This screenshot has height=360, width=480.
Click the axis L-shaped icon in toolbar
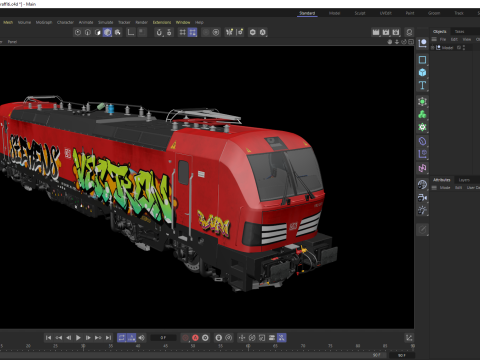pyautogui.click(x=131, y=32)
